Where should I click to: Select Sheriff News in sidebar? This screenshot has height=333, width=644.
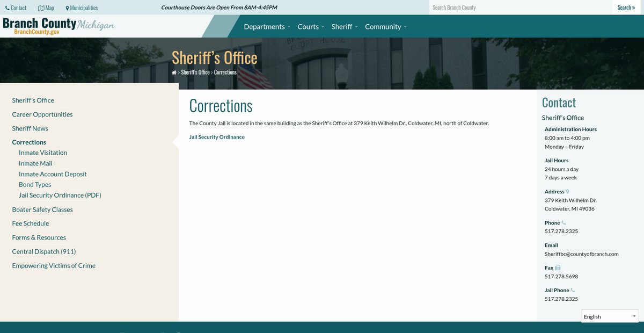tap(30, 128)
